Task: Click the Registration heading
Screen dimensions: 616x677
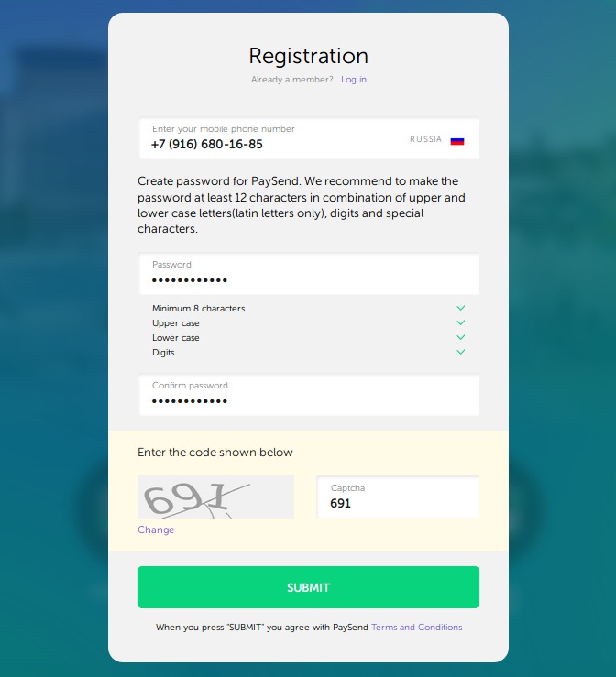Action: pos(308,56)
